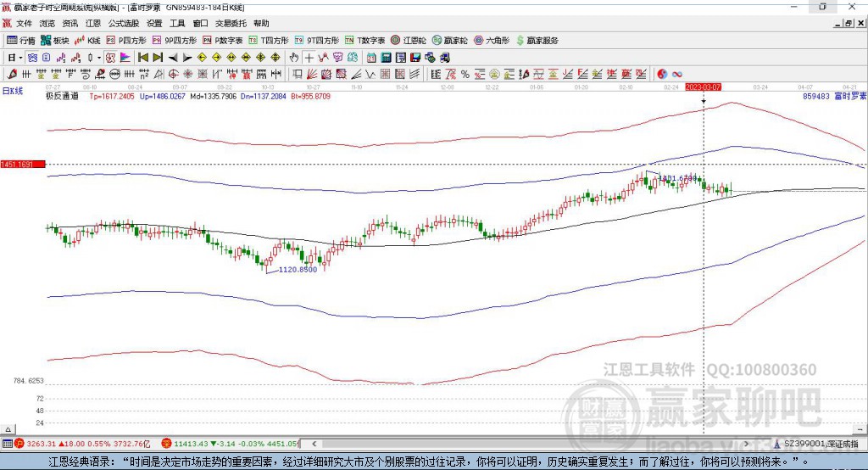Click the up arrow at chart bottom-left
Image resolution: width=868 pixels, height=470 pixels.
click(8, 429)
